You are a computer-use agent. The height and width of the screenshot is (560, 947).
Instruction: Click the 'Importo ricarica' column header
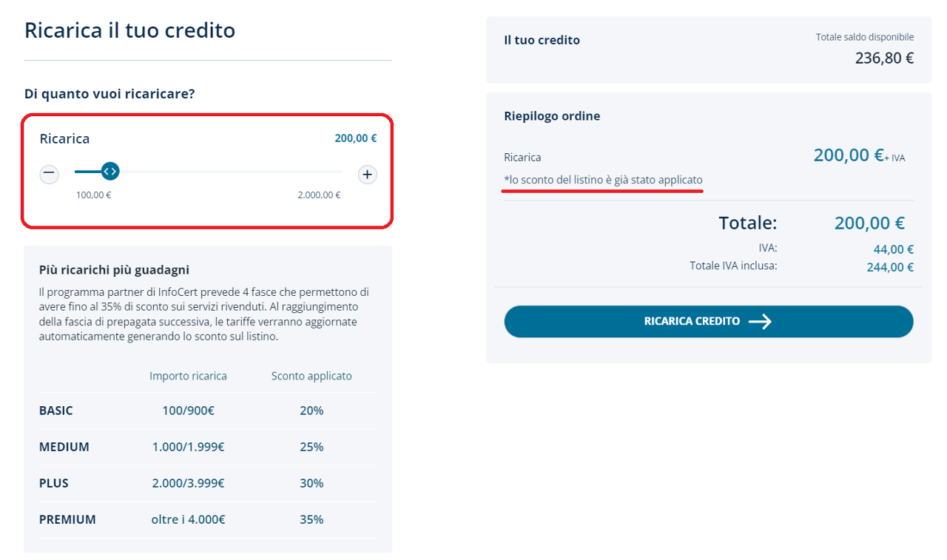pos(188,376)
